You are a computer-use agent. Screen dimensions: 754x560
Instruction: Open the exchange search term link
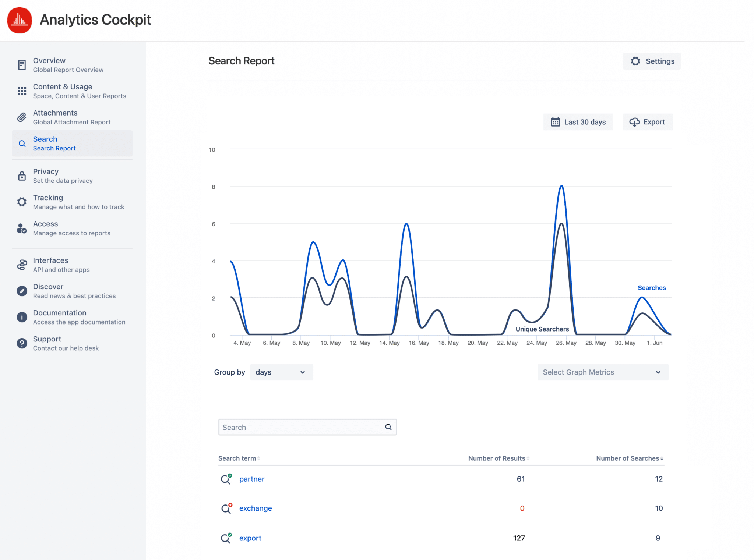[256, 508]
